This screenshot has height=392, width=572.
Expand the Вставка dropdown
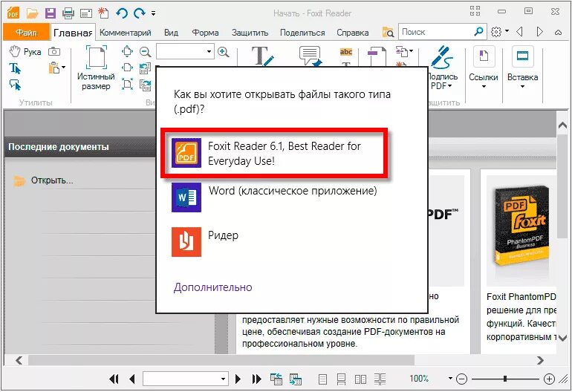click(x=522, y=87)
